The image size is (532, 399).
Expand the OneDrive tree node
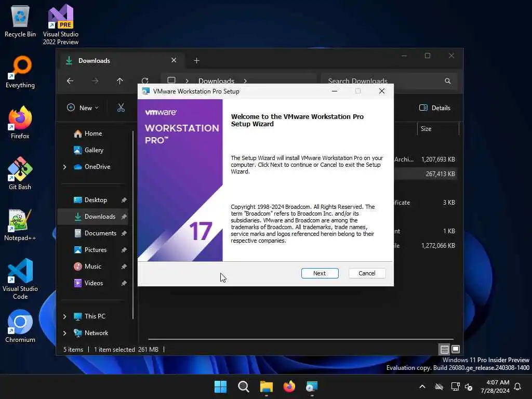pos(64,167)
